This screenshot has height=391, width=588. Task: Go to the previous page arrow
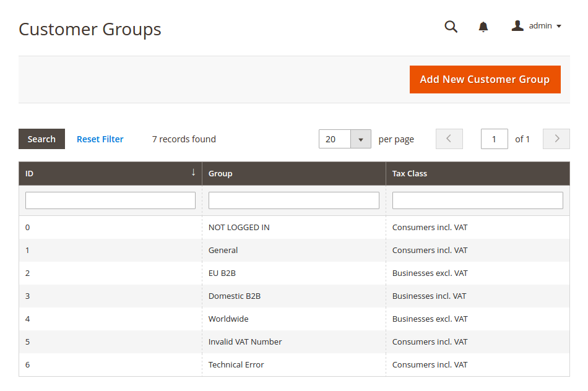point(449,139)
